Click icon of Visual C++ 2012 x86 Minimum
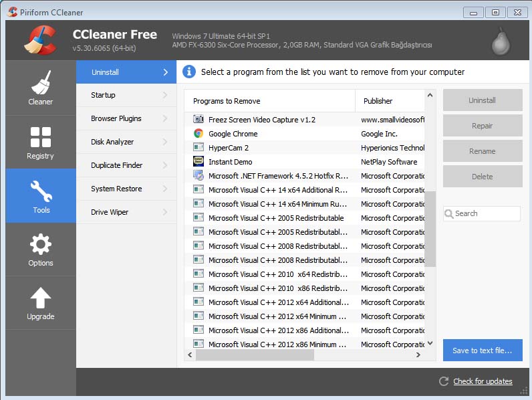The height and width of the screenshot is (400, 532). coord(198,344)
